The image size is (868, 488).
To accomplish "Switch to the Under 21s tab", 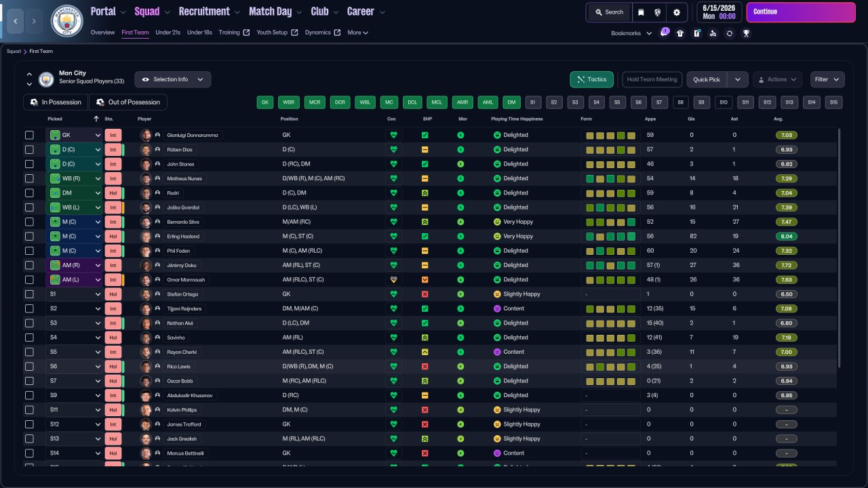I will pyautogui.click(x=167, y=33).
